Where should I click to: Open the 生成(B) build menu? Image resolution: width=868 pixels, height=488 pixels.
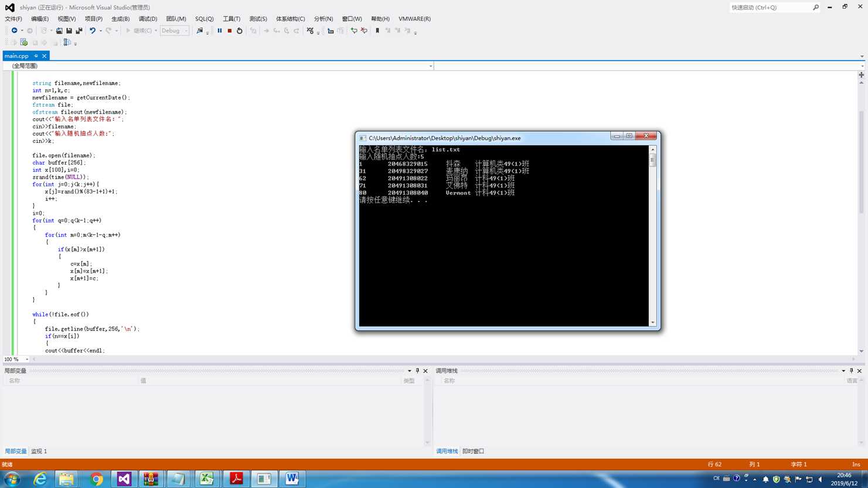tap(121, 19)
